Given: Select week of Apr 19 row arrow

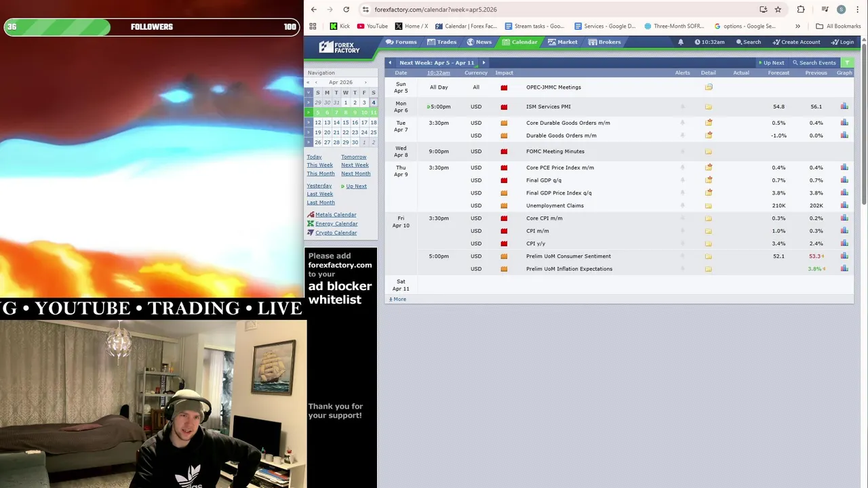Looking at the screenshot, I should [309, 132].
